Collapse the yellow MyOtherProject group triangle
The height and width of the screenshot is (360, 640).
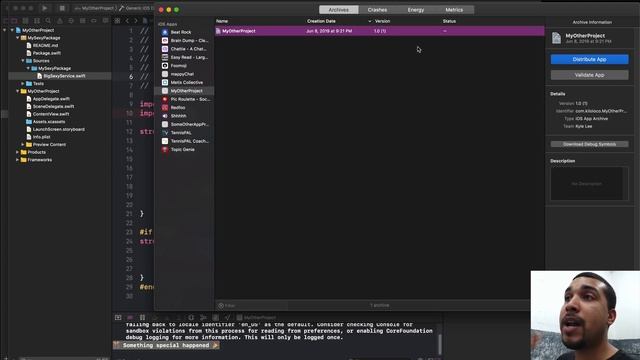click(18, 91)
